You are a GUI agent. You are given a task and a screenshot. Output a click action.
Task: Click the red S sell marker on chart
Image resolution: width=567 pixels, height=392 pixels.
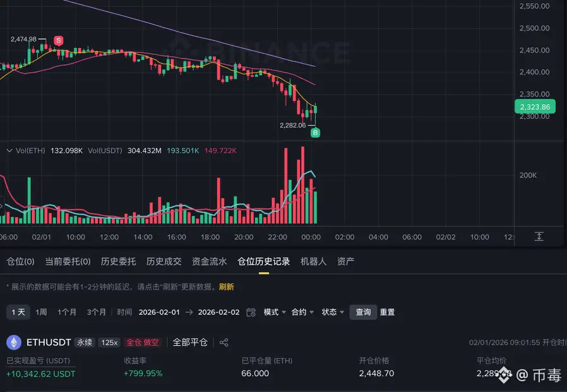tap(59, 40)
